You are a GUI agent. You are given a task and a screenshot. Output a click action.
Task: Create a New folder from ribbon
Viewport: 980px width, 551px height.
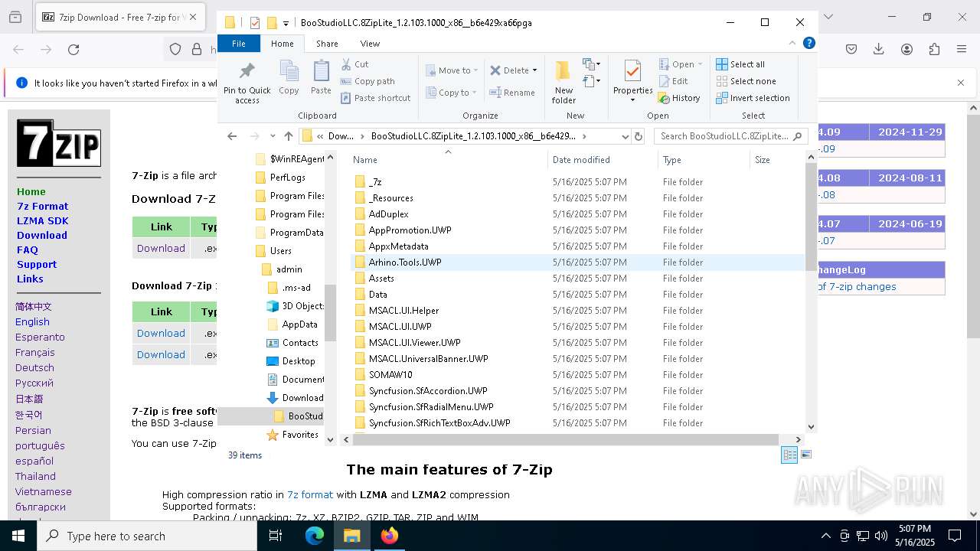563,83
